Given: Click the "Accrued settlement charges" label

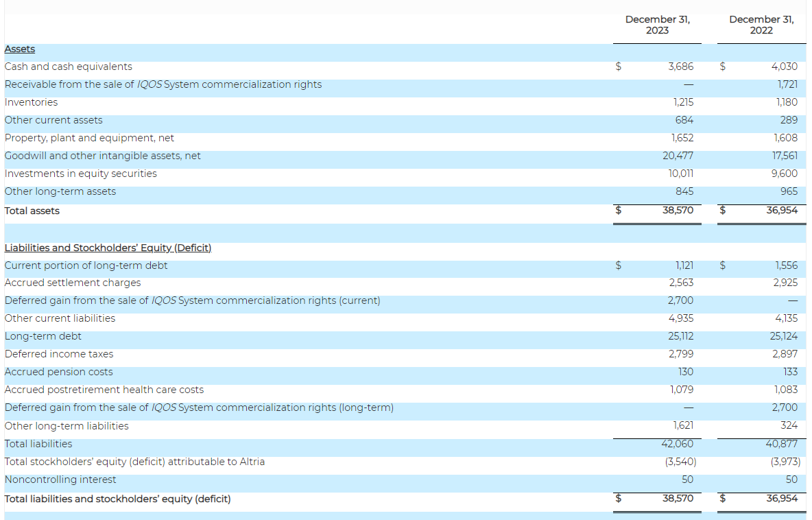Looking at the screenshot, I should coord(73,283).
